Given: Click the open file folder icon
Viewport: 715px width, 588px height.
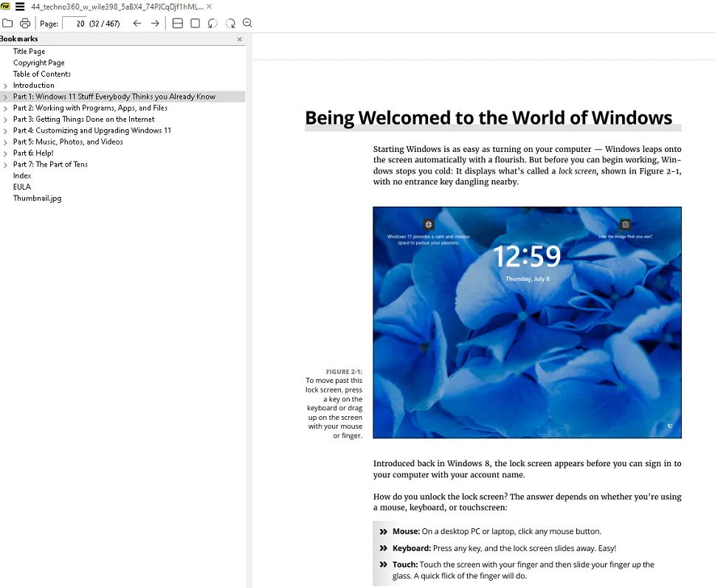Looking at the screenshot, I should click(7, 24).
